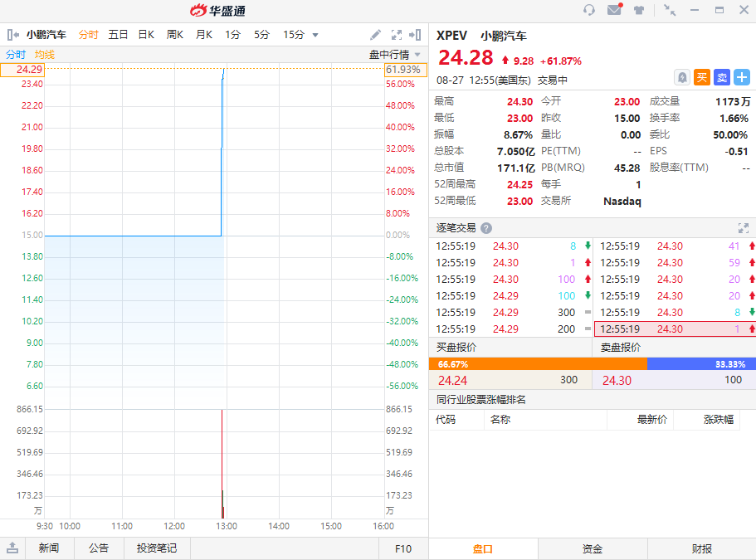Click the 同行业股票涨幅排名 section title
Screen dimensions: 756x560
[481, 400]
